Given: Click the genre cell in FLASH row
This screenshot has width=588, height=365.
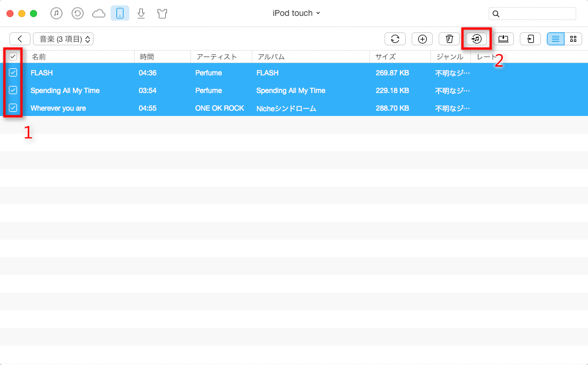Looking at the screenshot, I should (452, 73).
